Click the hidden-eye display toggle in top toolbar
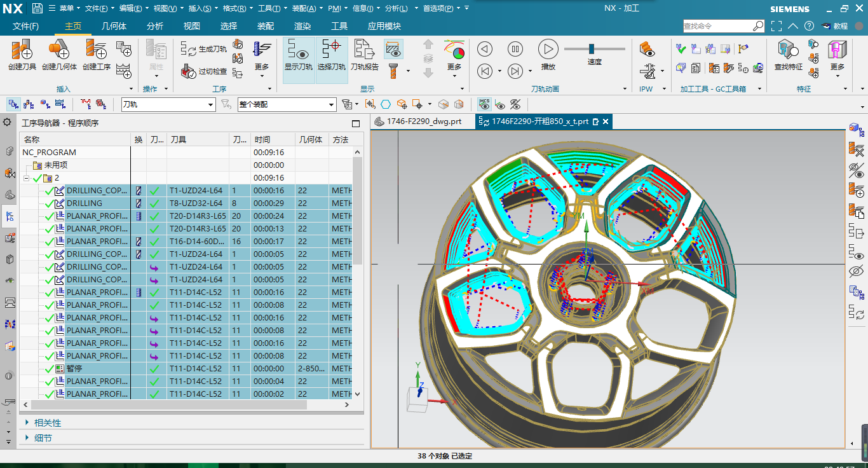The width and height of the screenshot is (868, 468). click(x=515, y=104)
